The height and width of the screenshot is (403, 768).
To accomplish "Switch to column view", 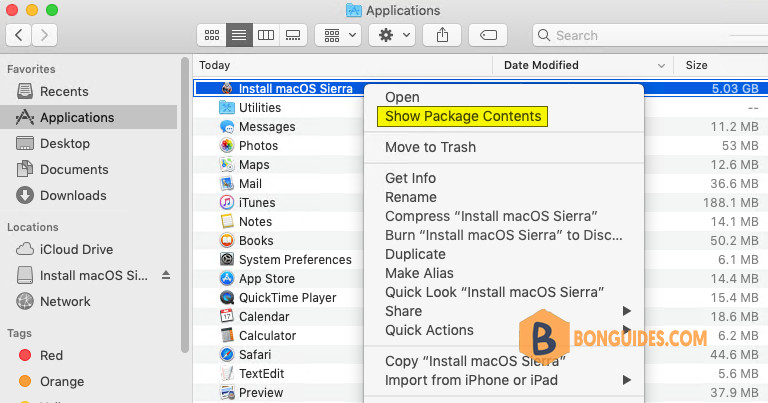I will [266, 35].
